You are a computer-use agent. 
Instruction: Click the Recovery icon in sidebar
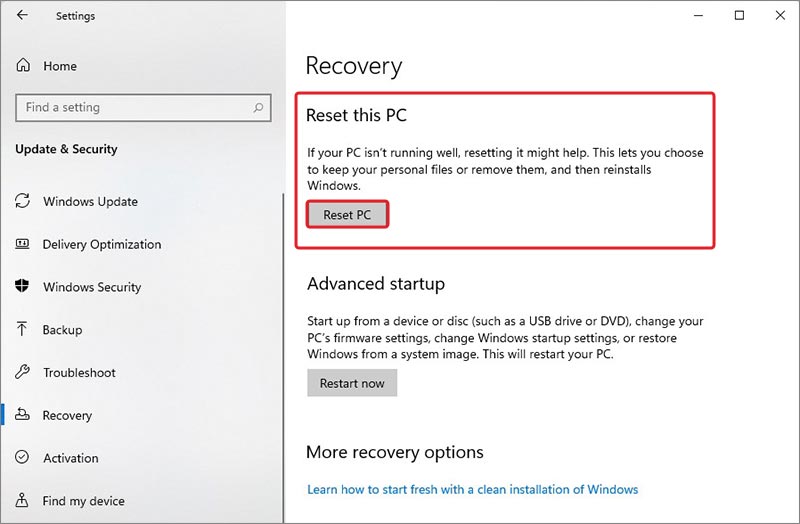(22, 414)
